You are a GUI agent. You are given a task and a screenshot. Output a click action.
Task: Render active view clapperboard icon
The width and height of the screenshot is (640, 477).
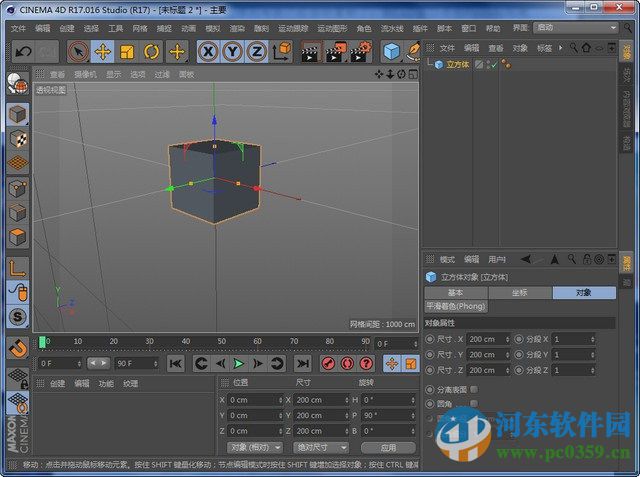tap(310, 52)
